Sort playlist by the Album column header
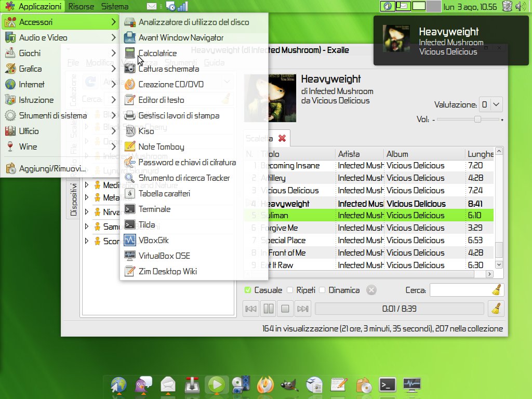 tap(424, 154)
